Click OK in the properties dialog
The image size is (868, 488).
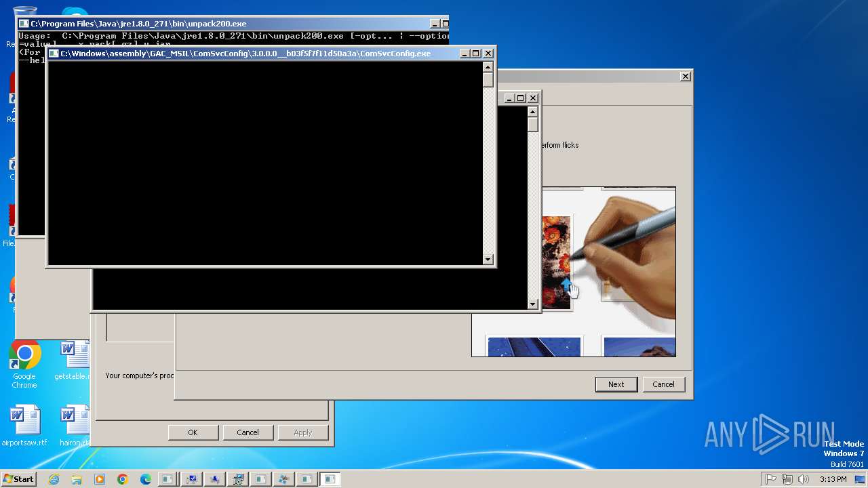tap(193, 432)
